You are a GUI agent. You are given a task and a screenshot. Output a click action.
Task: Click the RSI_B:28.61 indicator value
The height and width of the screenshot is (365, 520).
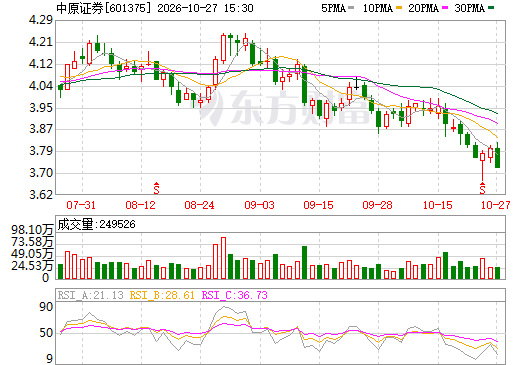pos(162,295)
